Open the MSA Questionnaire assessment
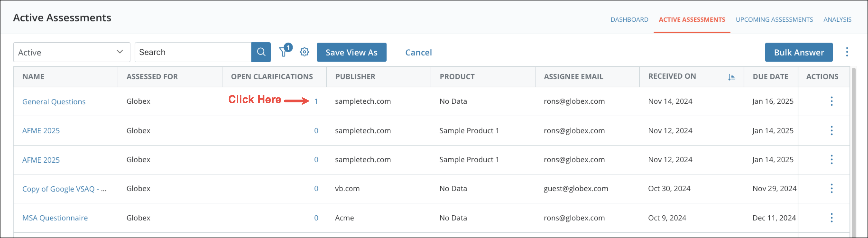The image size is (868, 238). click(55, 218)
